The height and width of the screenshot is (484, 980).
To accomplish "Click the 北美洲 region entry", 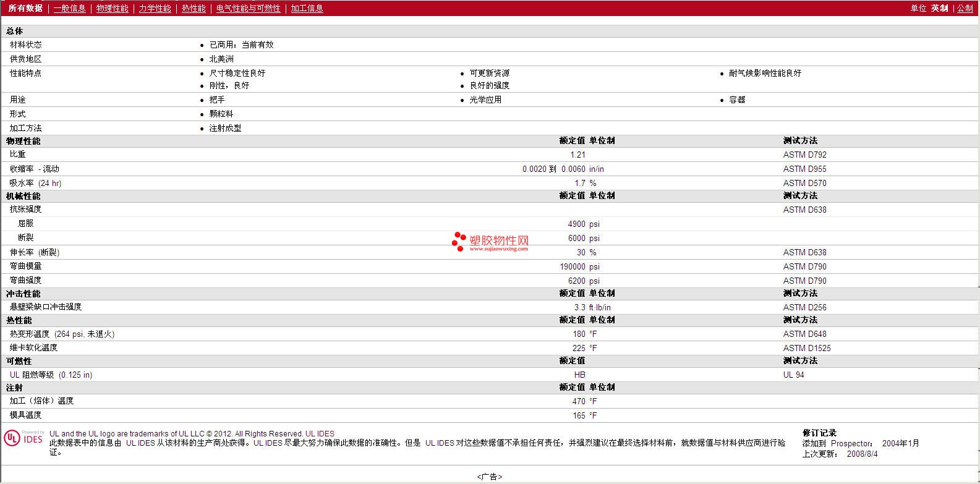I will point(221,59).
